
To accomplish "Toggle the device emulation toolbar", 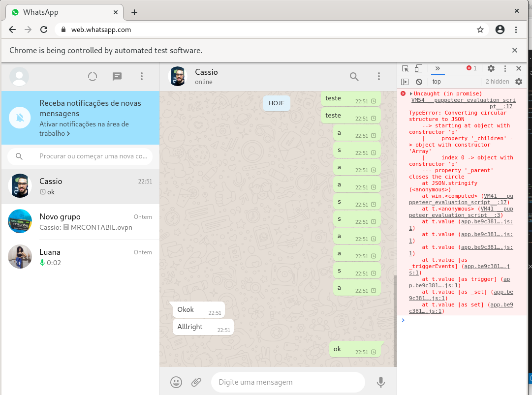I will (x=419, y=69).
